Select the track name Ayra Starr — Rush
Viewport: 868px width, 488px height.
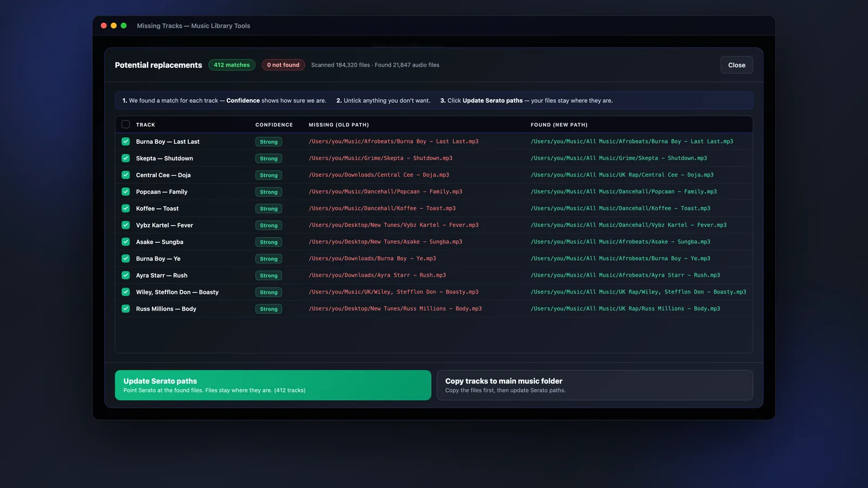(162, 275)
